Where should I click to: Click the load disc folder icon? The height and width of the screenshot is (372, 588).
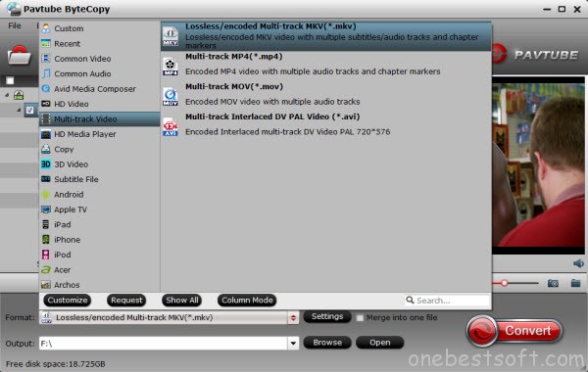coord(19,55)
